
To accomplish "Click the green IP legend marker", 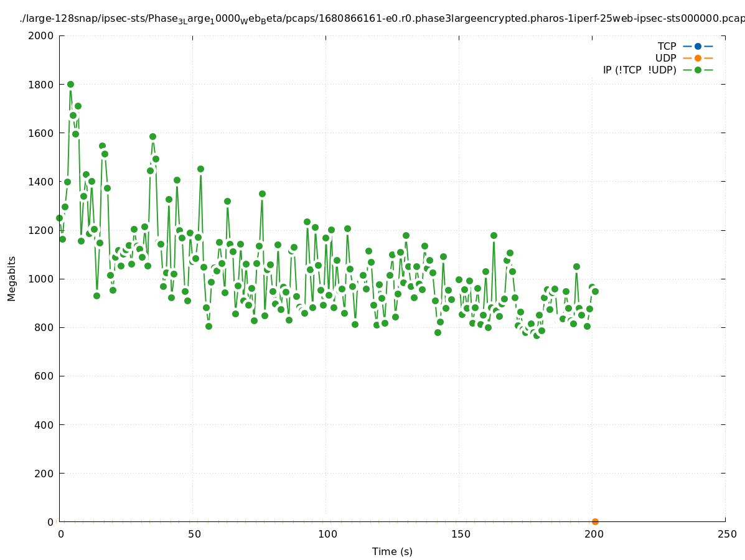I will click(x=698, y=70).
